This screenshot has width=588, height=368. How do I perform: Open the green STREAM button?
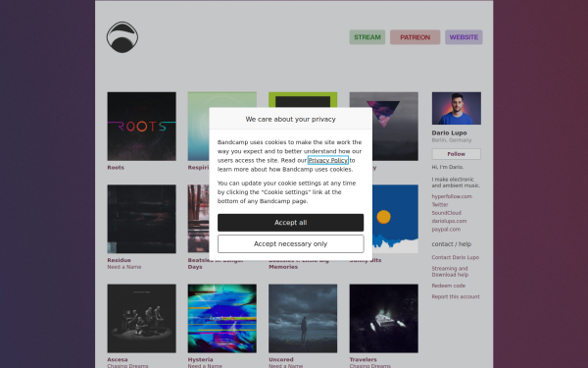pos(367,37)
